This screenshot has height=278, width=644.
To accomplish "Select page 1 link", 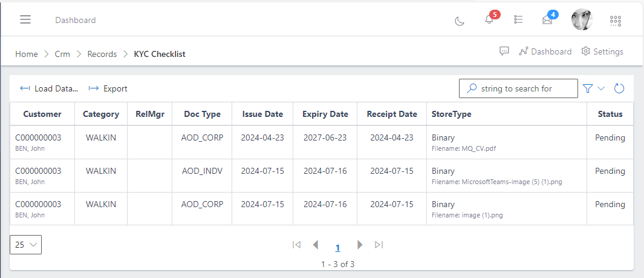I will point(337,248).
